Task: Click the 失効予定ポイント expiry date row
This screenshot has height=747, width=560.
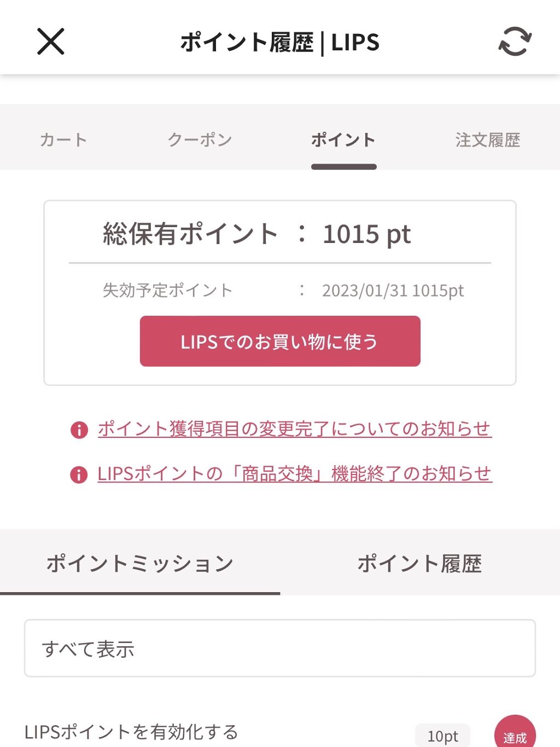Action: coord(282,290)
